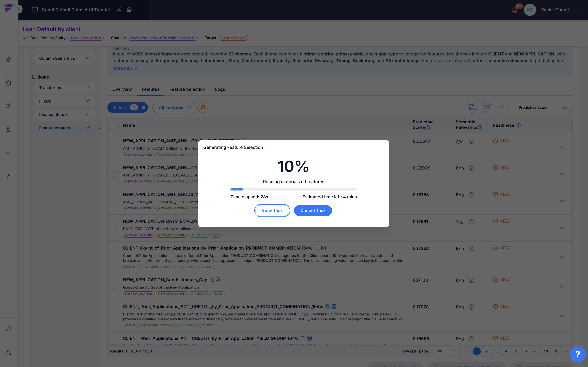Switch to the Logs tab
The height and width of the screenshot is (367, 588).
(220, 89)
